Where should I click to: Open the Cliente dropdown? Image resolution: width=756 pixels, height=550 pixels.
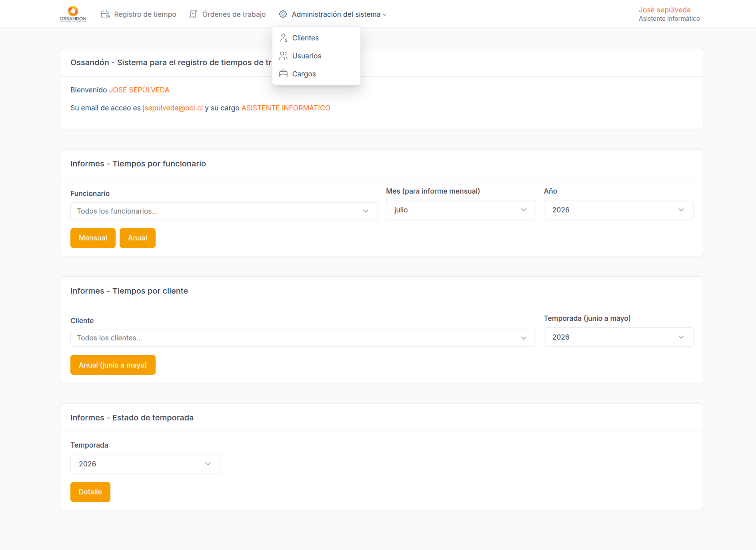coord(303,338)
